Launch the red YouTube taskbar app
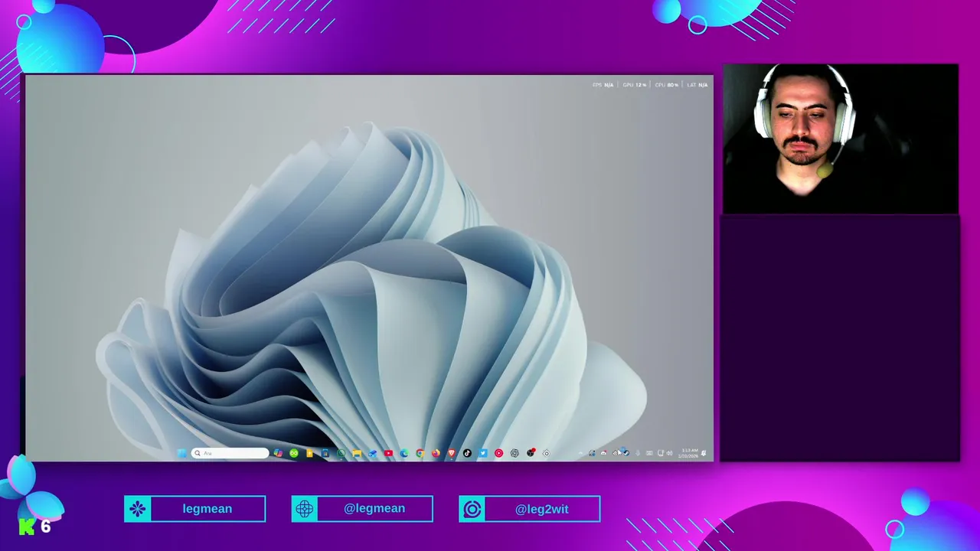 tap(388, 453)
